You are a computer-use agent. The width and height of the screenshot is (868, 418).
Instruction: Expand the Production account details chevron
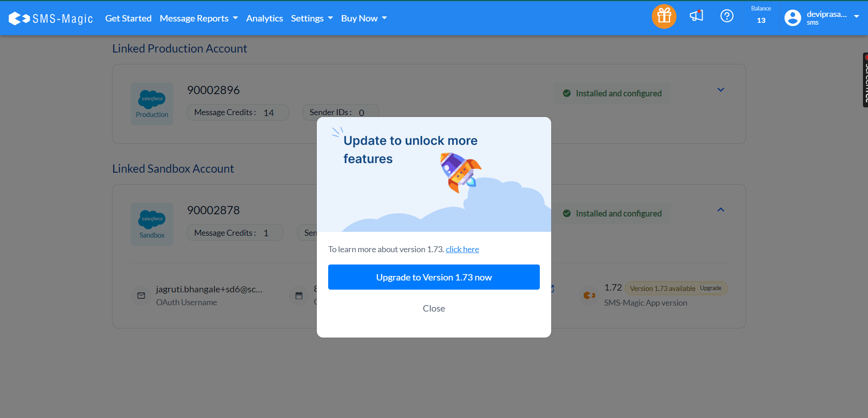(720, 90)
